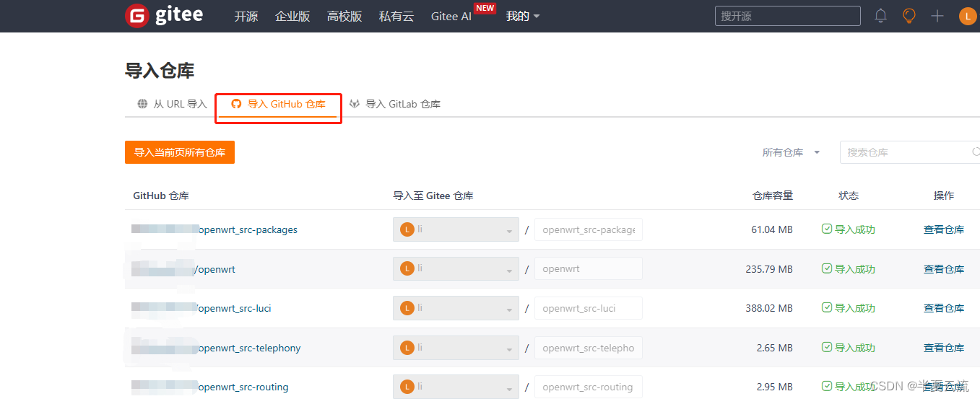Click the openwrt_src-packages Gitee name field

pos(589,229)
